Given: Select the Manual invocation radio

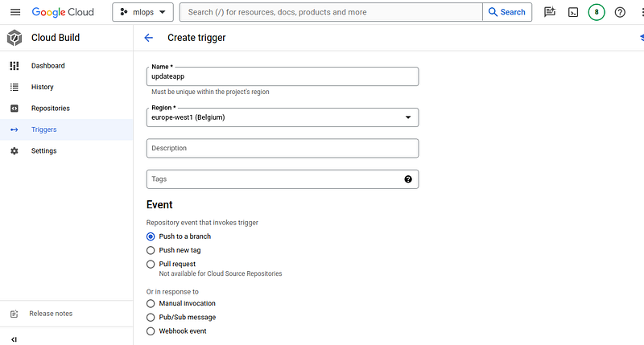Looking at the screenshot, I should (151, 303).
